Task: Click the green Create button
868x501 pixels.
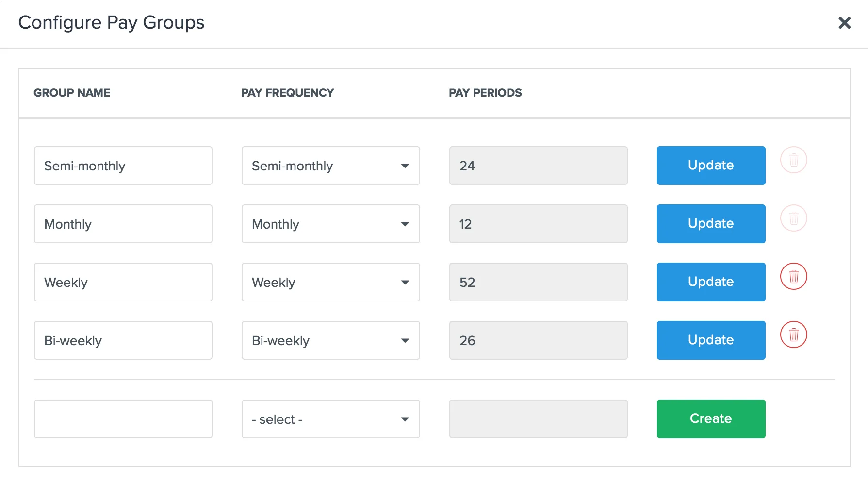Action: [x=711, y=419]
